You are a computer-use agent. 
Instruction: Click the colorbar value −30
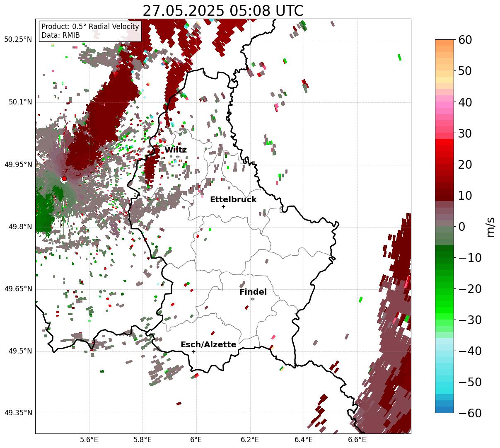(470, 320)
